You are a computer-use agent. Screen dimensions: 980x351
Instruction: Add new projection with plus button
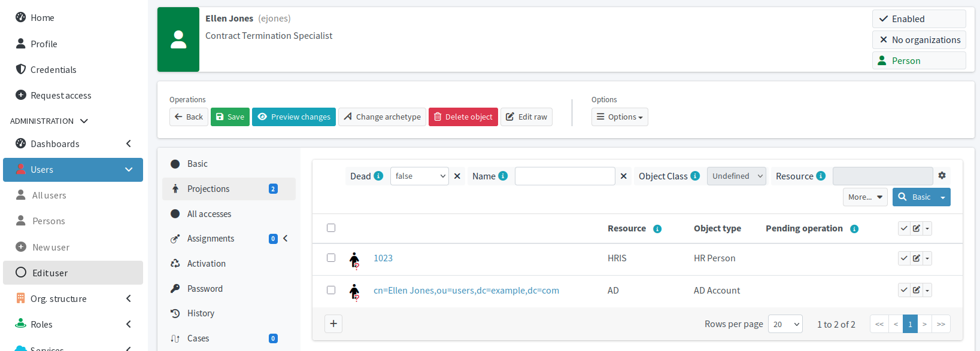[x=333, y=323]
